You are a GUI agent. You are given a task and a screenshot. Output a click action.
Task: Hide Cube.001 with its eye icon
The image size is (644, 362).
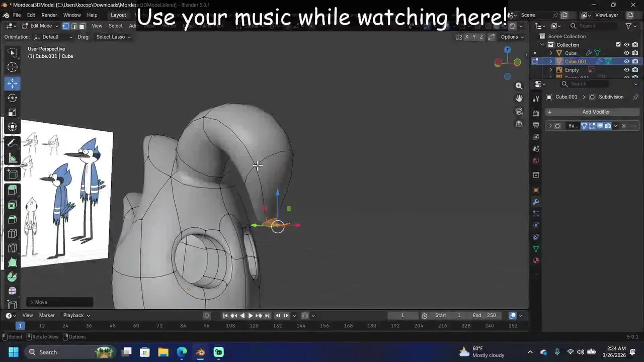tap(627, 61)
